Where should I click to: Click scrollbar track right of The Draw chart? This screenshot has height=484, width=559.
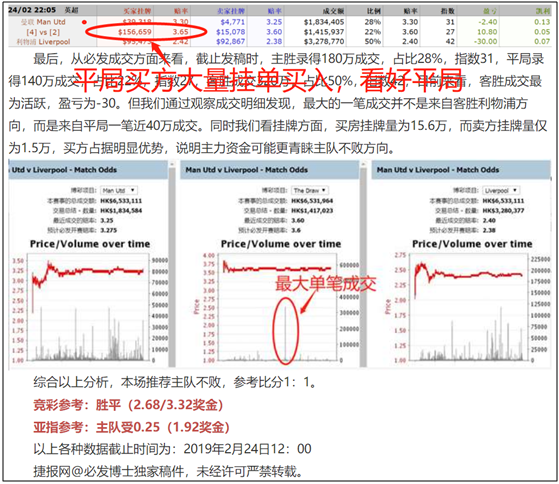pos(363,267)
